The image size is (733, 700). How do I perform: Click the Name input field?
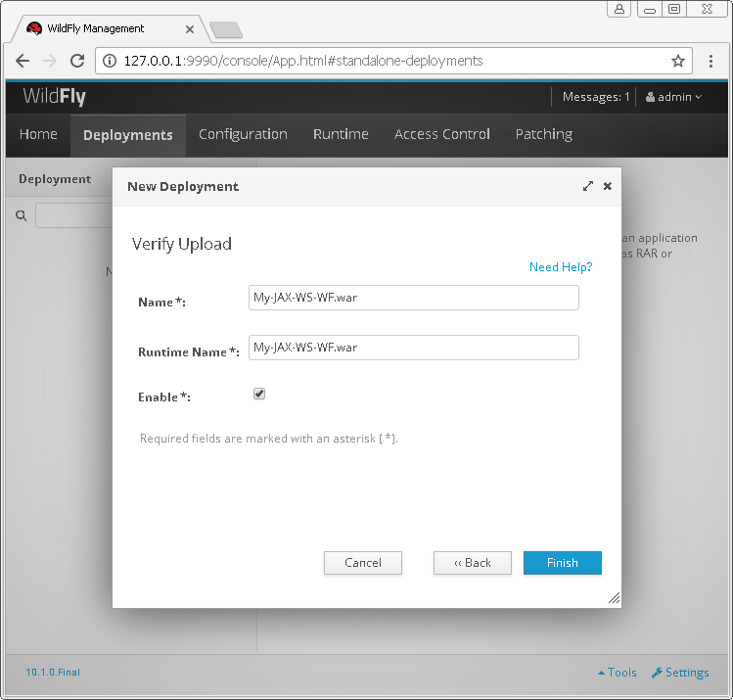click(x=414, y=298)
